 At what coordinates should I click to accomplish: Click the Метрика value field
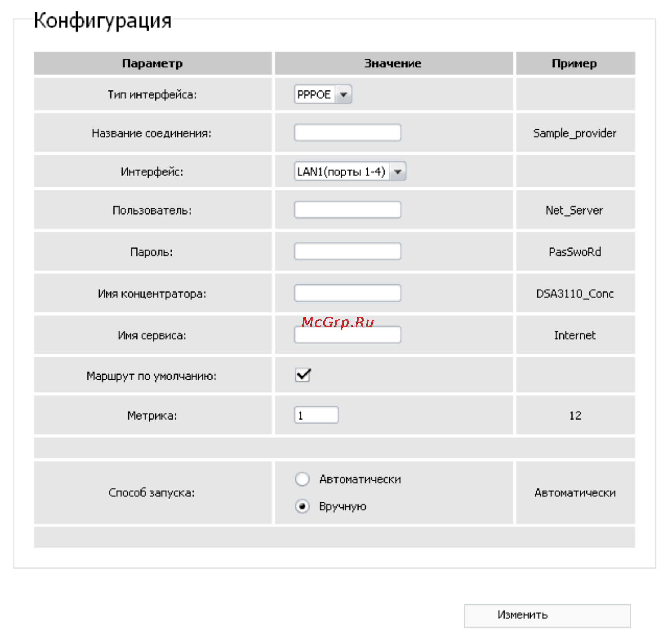(316, 415)
